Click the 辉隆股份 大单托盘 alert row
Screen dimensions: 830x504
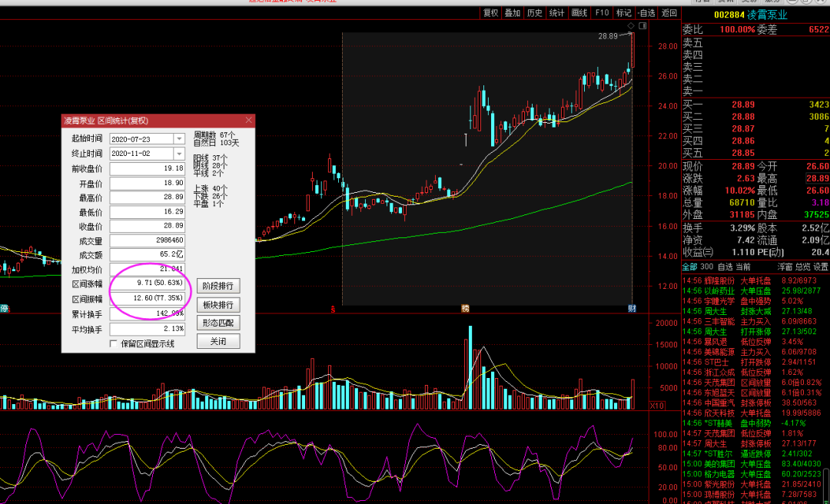tap(752, 280)
